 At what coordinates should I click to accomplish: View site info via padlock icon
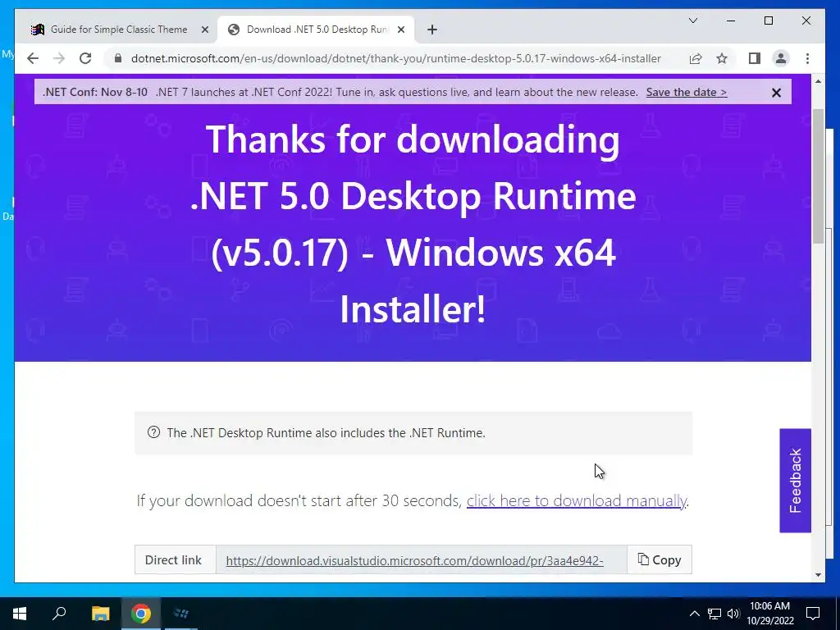(118, 58)
